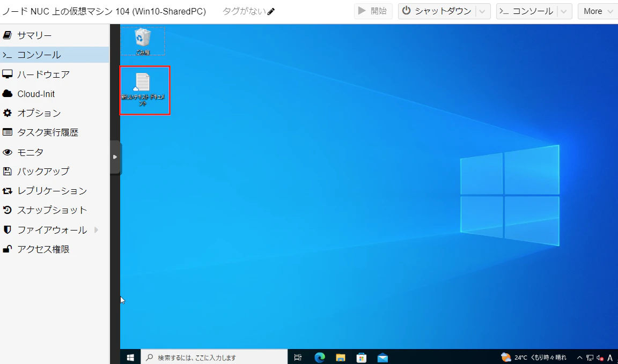This screenshot has height=364, width=618.
Task: Click the バックアップ floppy disk icon
Action: tap(7, 172)
